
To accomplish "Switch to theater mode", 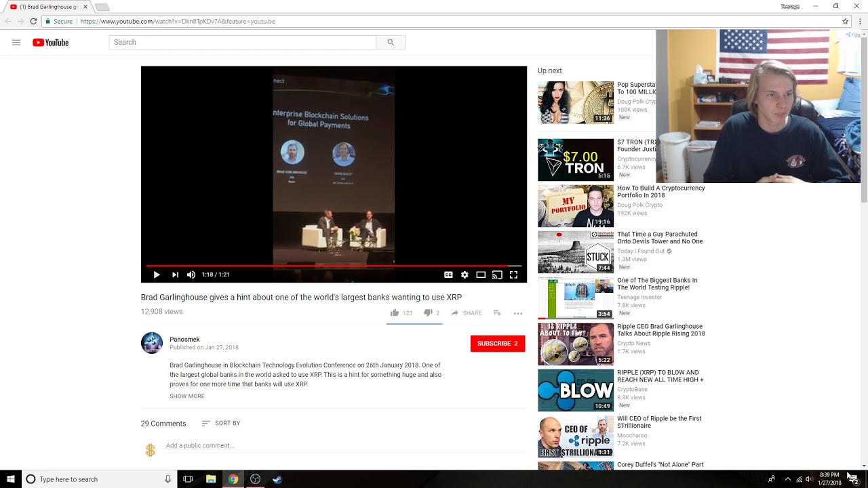I will tap(481, 274).
